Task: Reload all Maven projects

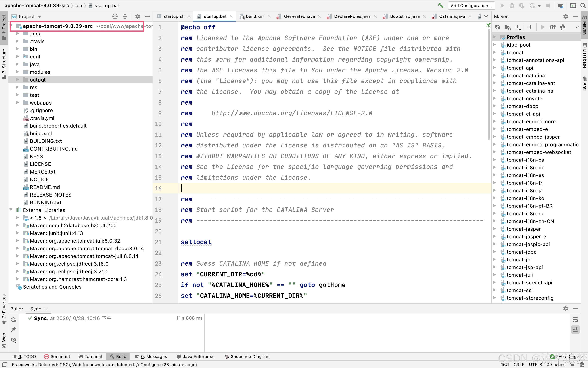Action: [x=497, y=27]
